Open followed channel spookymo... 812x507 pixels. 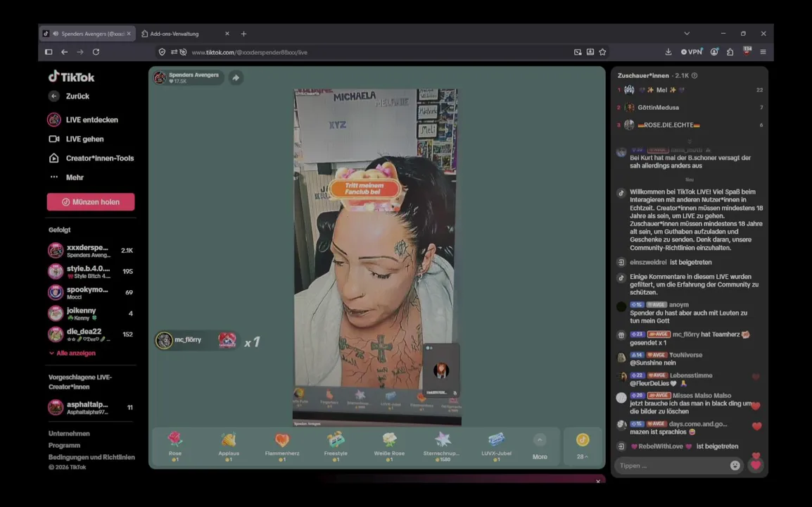(91, 292)
